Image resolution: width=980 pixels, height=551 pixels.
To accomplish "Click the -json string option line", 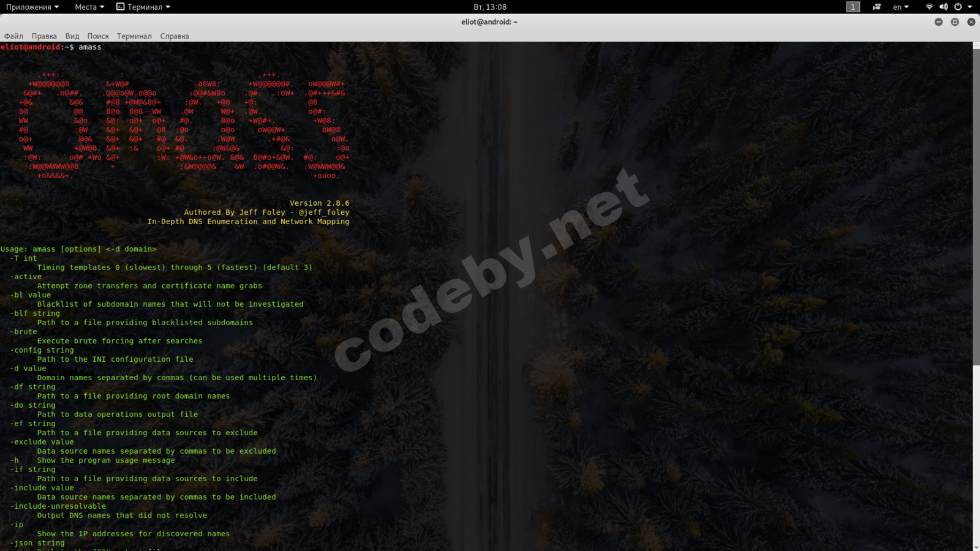I will pos(37,543).
